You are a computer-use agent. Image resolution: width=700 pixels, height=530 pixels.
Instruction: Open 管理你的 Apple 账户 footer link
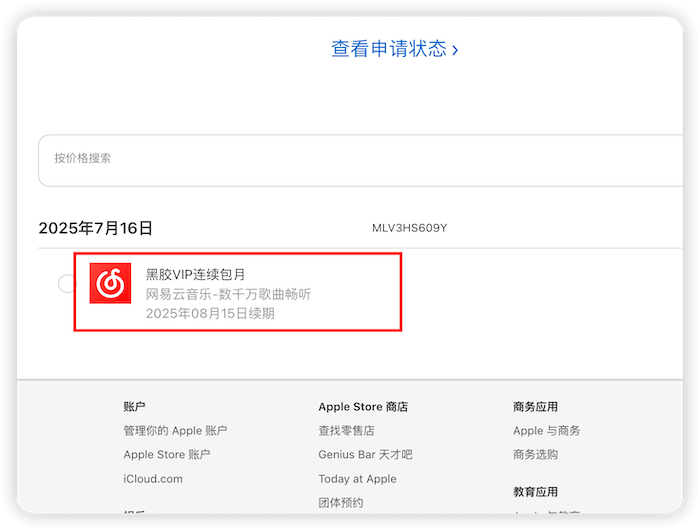[x=175, y=430]
